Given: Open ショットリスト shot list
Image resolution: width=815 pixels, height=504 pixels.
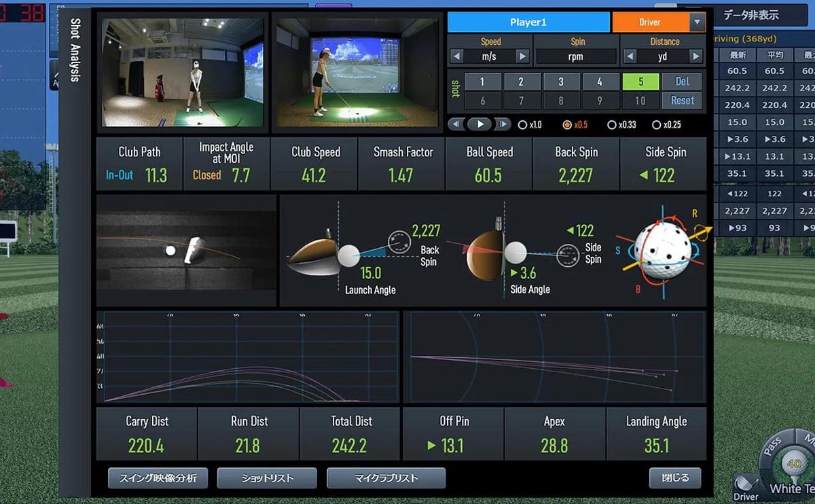Looking at the screenshot, I should click(x=267, y=478).
